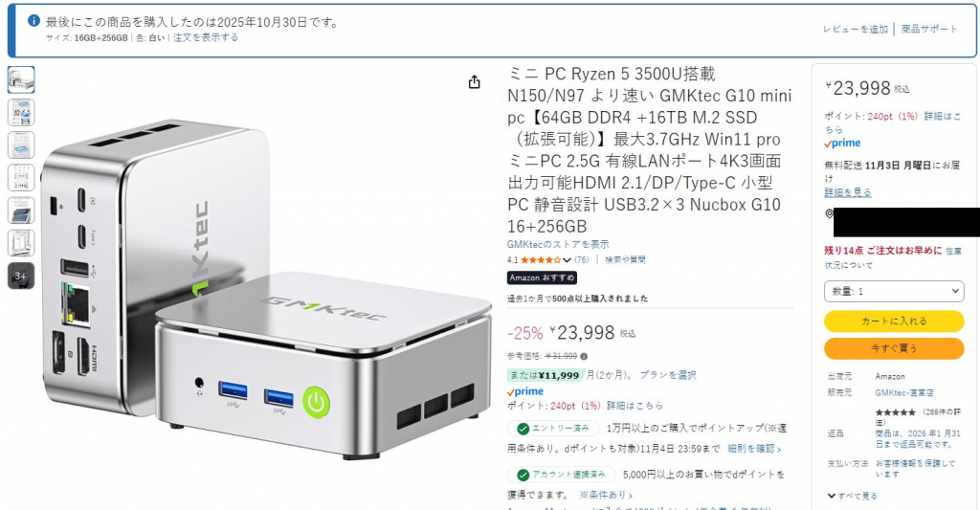
Task: Select the first product thumbnail
Action: [21, 79]
